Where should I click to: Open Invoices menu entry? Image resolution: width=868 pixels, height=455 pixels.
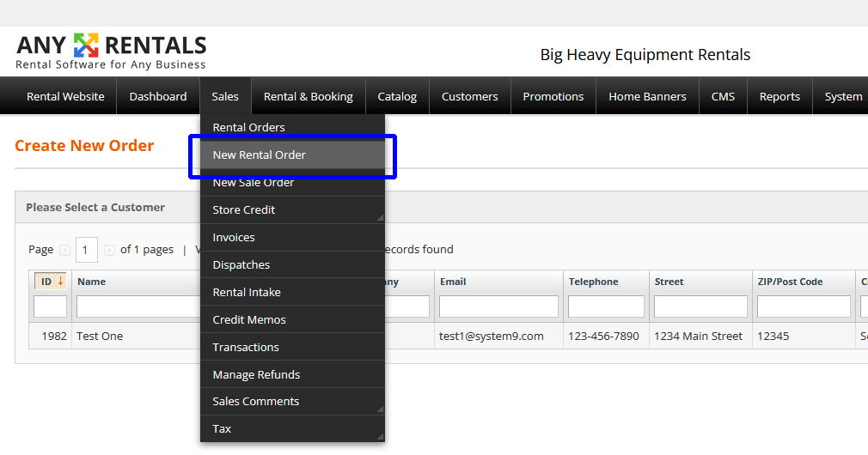point(234,238)
